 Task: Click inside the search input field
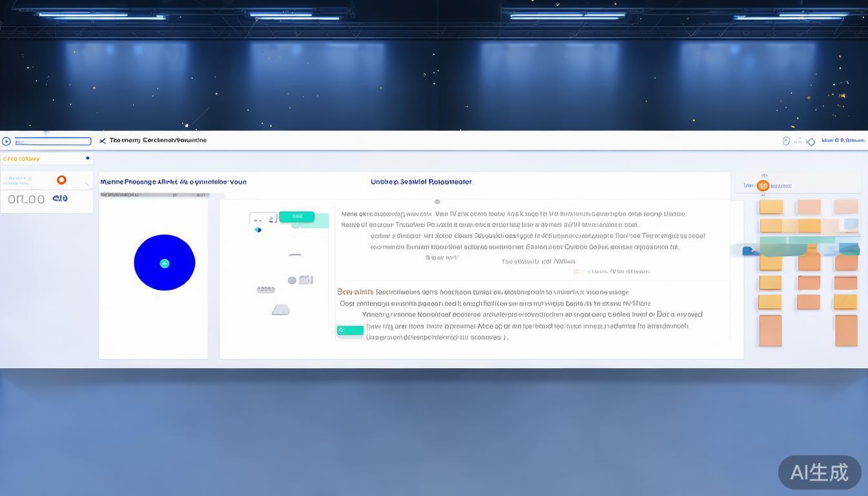52,141
